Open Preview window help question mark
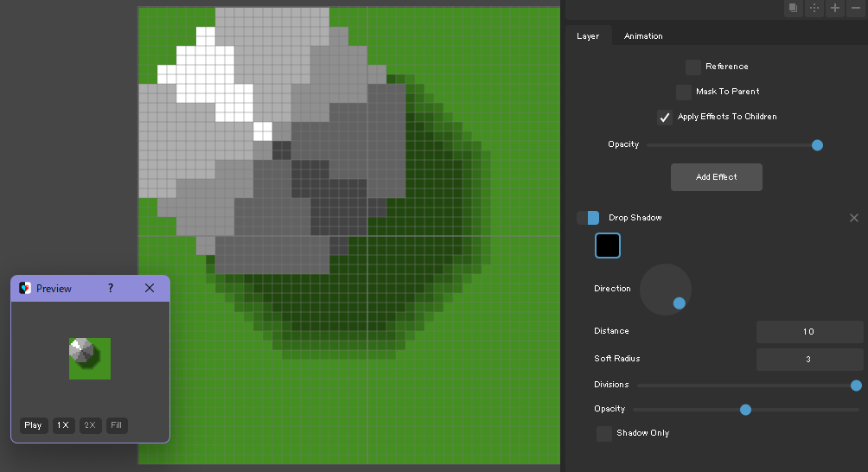 pos(111,288)
